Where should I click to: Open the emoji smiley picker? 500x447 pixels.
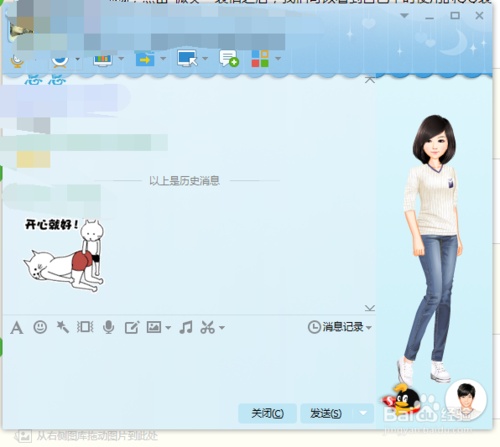click(x=40, y=327)
